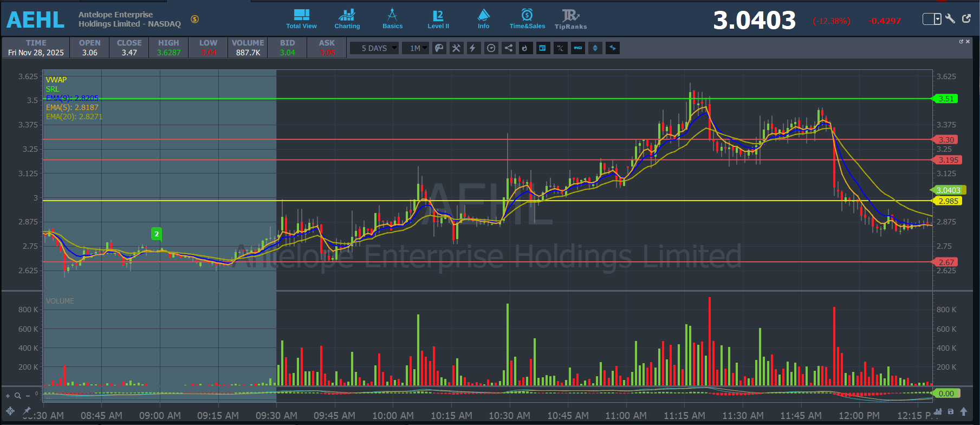Image resolution: width=980 pixels, height=425 pixels.
Task: Select the yellow 2.985 price level tag
Action: pos(947,201)
